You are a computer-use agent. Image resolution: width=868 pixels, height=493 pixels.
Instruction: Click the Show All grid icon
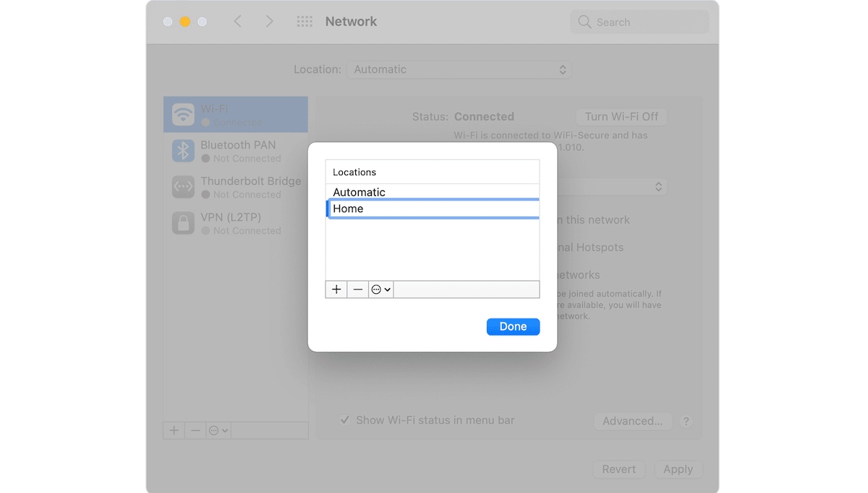coord(305,22)
